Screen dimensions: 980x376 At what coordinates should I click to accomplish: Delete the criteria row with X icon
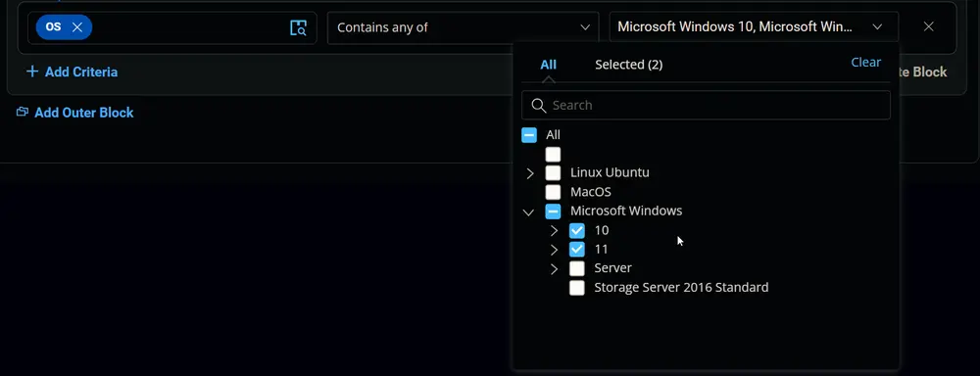point(929,26)
